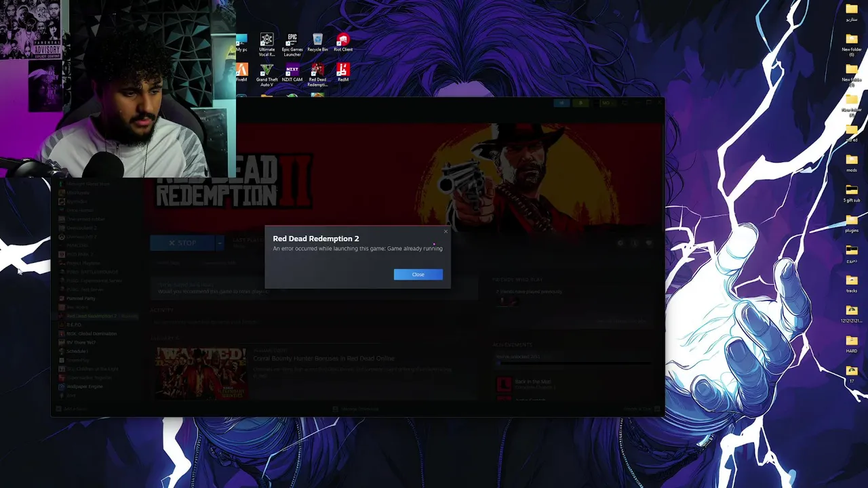Select the plugins folder on desktop

(x=852, y=223)
